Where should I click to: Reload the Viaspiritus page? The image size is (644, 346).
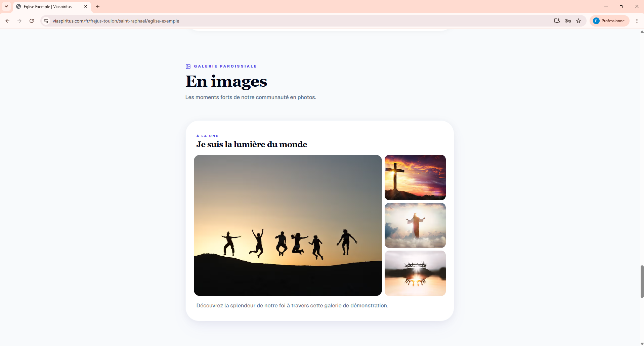(x=32, y=21)
